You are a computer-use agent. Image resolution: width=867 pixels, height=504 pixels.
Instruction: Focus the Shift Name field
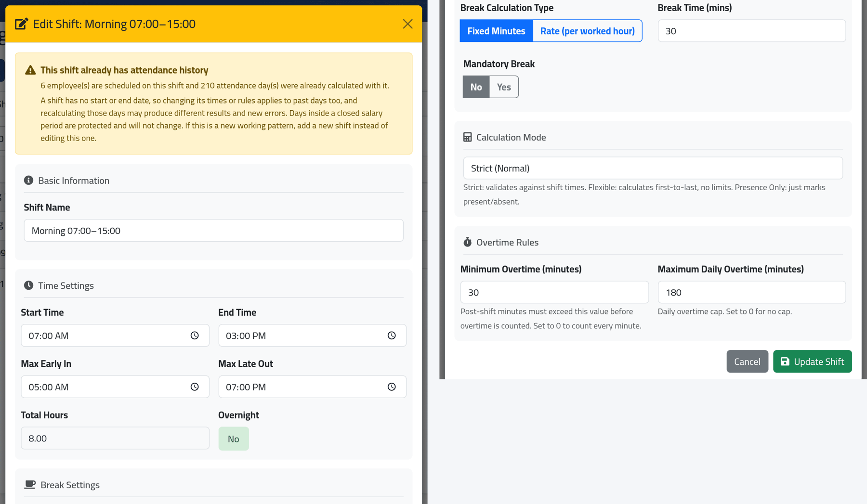coord(213,231)
